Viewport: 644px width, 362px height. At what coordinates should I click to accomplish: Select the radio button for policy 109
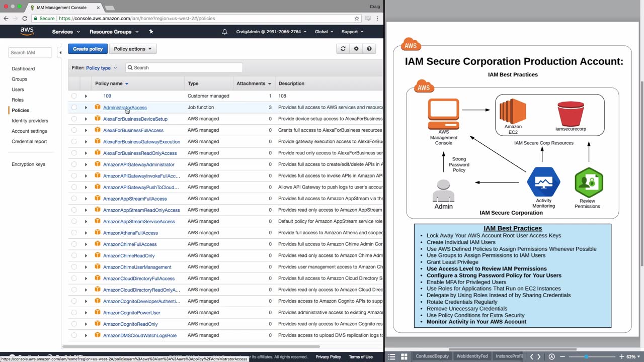click(x=74, y=96)
